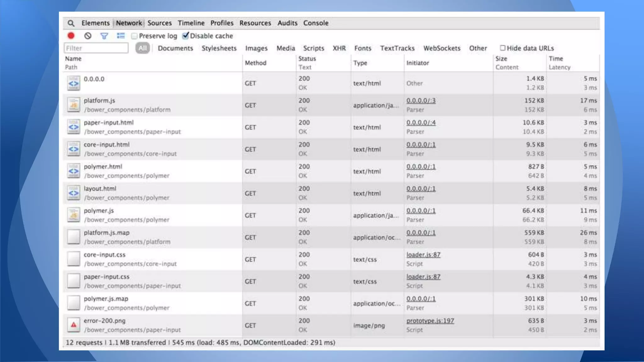The image size is (644, 362).
Task: Click the red record network log button
Action: pyautogui.click(x=71, y=36)
